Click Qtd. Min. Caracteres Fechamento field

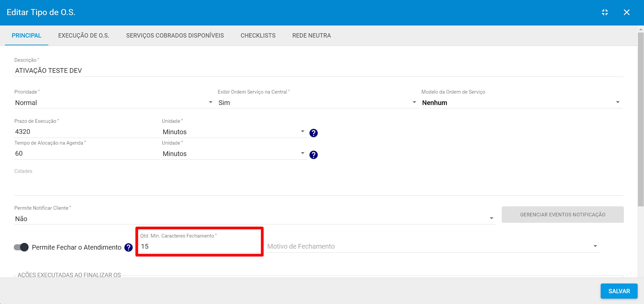[x=200, y=247]
